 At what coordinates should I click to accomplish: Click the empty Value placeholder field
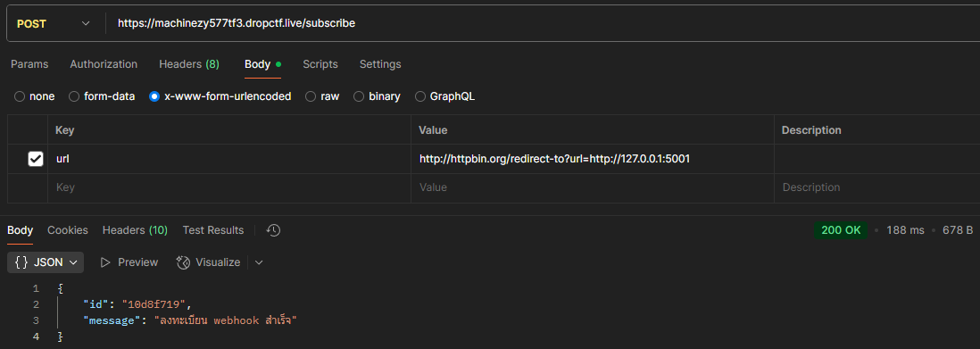[x=592, y=187]
